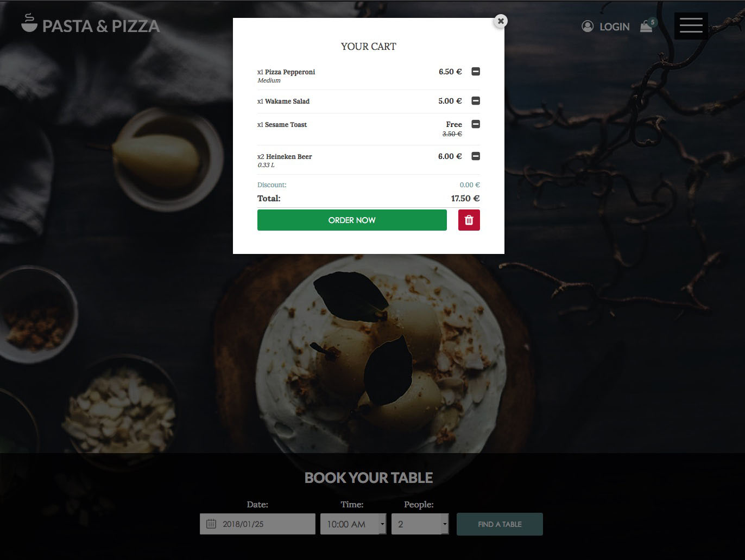Remove Pizza Pepperoni with its minus icon
745x560 pixels.
(476, 72)
